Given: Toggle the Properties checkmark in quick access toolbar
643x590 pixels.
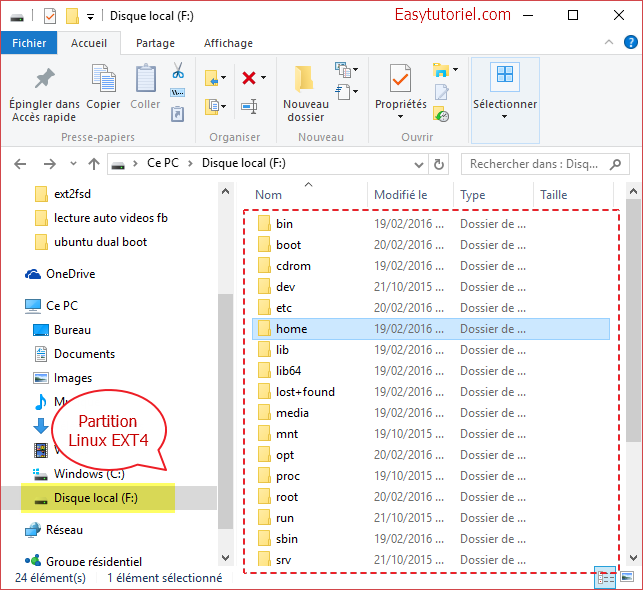Looking at the screenshot, I should tap(50, 16).
